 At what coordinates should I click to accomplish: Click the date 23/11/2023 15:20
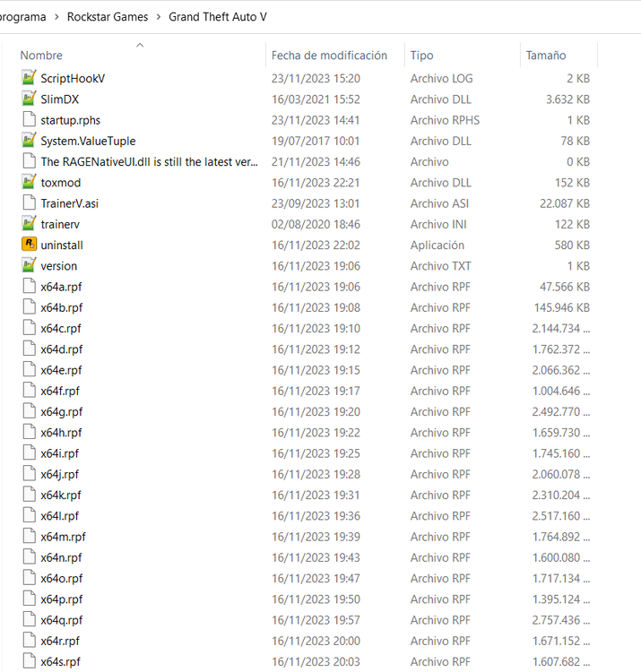[316, 79]
